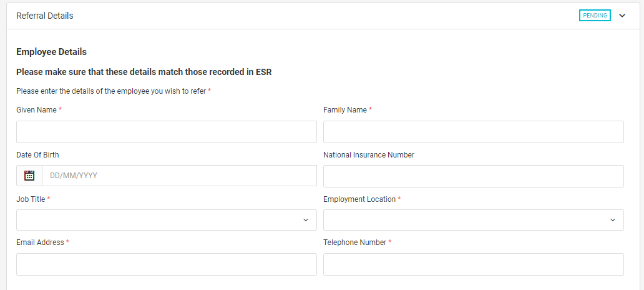Image resolution: width=644 pixels, height=290 pixels.
Task: Click the Email Address label
Action: [x=40, y=242]
